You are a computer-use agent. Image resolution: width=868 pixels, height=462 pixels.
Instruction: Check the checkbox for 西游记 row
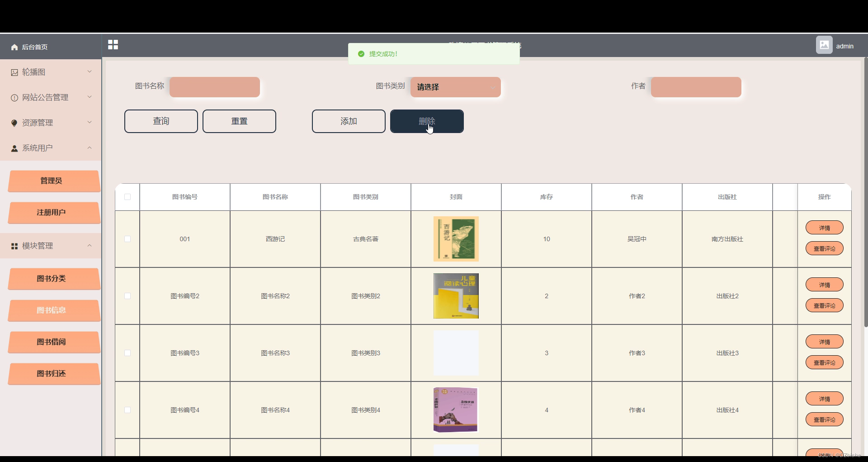[x=128, y=239]
